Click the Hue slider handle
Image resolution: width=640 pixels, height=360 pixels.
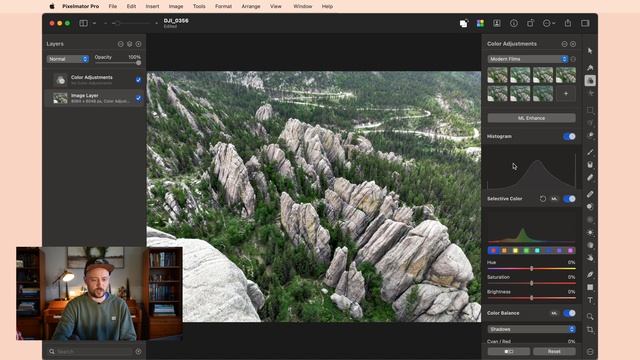pos(531,269)
